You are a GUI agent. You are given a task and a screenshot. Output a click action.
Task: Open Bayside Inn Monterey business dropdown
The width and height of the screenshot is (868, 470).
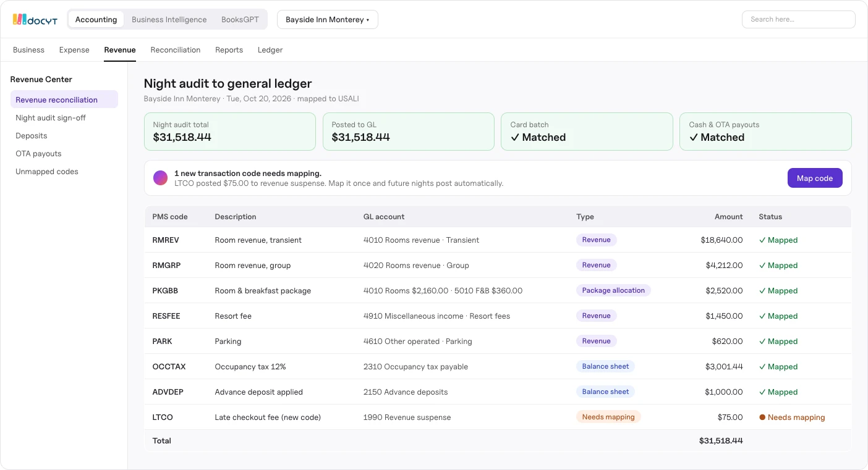click(x=328, y=19)
